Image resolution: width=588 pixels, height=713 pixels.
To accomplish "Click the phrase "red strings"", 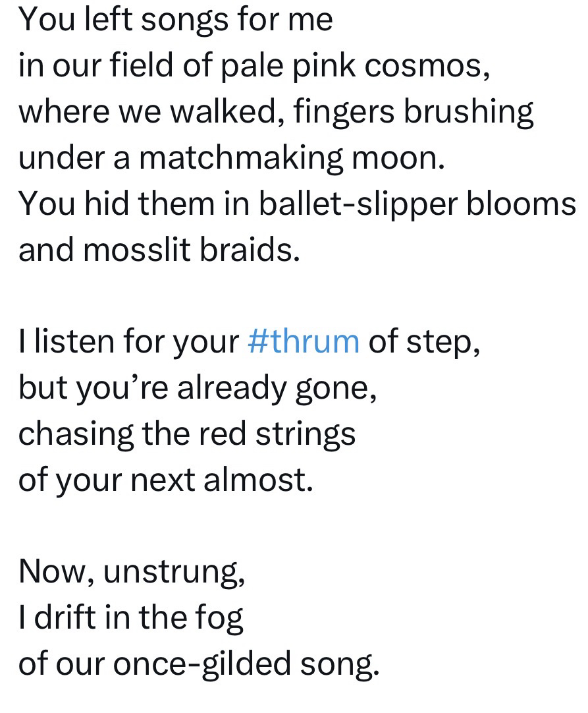I will point(285,434).
